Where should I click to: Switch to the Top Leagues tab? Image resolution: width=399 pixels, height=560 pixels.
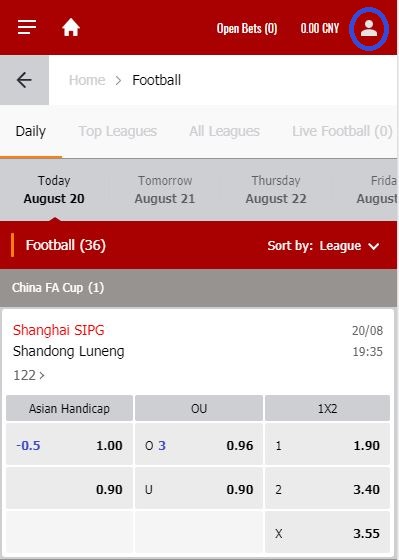click(x=118, y=131)
